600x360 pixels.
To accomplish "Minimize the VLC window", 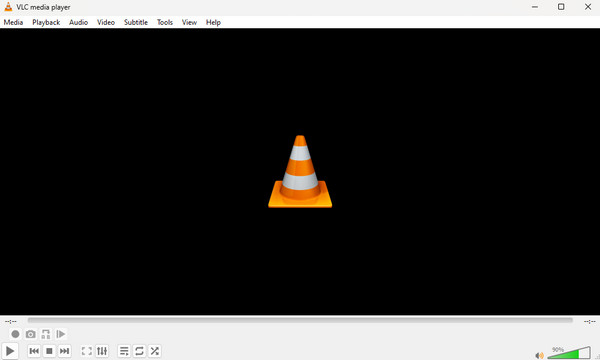I will [535, 7].
